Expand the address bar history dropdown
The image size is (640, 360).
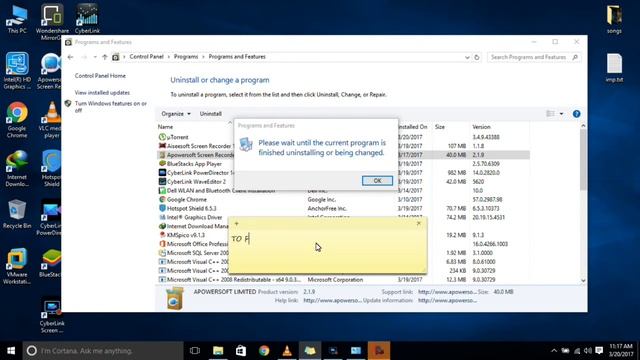click(x=467, y=58)
